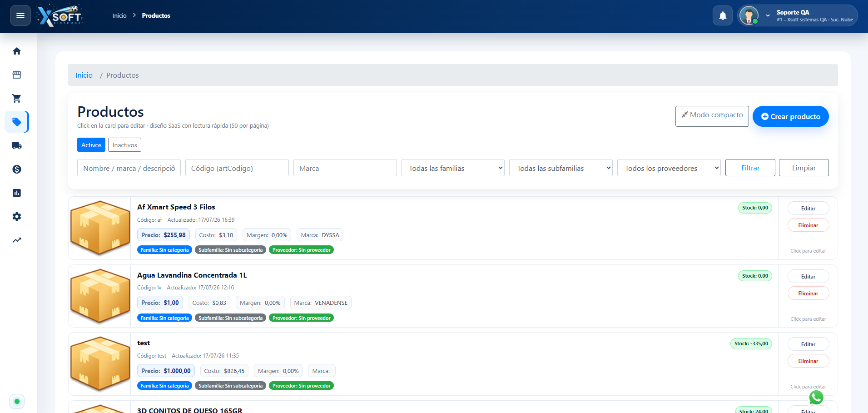Edit Af Xmart Speed 3 Filos product
Screen dimensions: 868x413
808,208
